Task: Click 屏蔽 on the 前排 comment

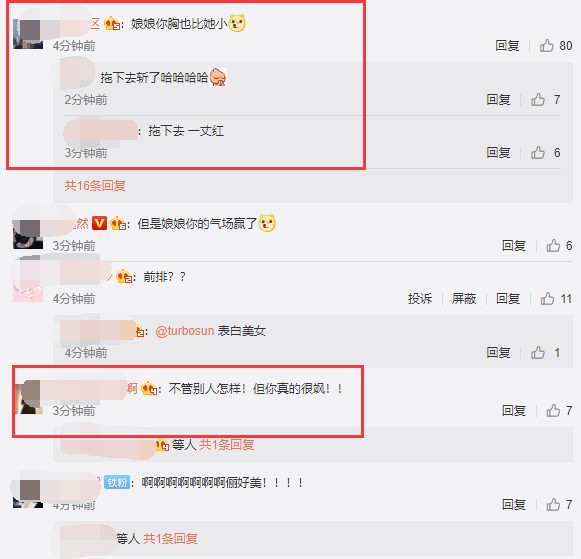Action: (x=464, y=298)
